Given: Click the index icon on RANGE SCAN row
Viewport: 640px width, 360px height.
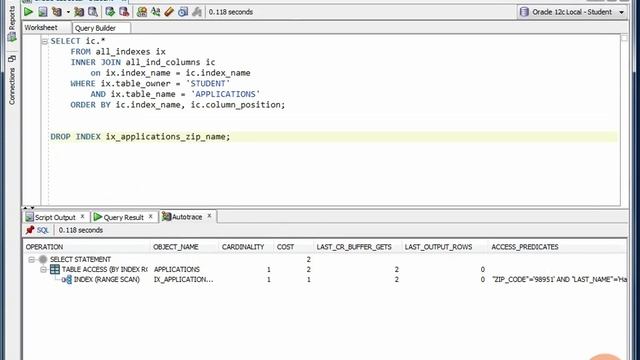Looking at the screenshot, I should click(x=67, y=280).
